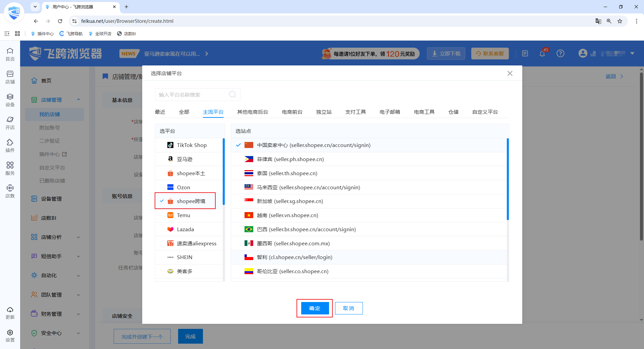Switch to the 电商前台 tab
This screenshot has width=644, height=349.
coord(292,112)
